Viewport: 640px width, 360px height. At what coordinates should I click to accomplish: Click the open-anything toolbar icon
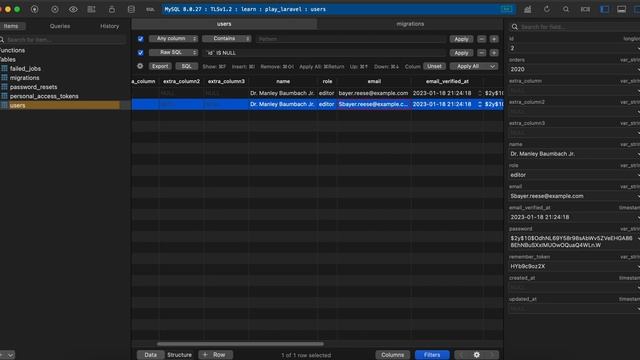click(585, 9)
